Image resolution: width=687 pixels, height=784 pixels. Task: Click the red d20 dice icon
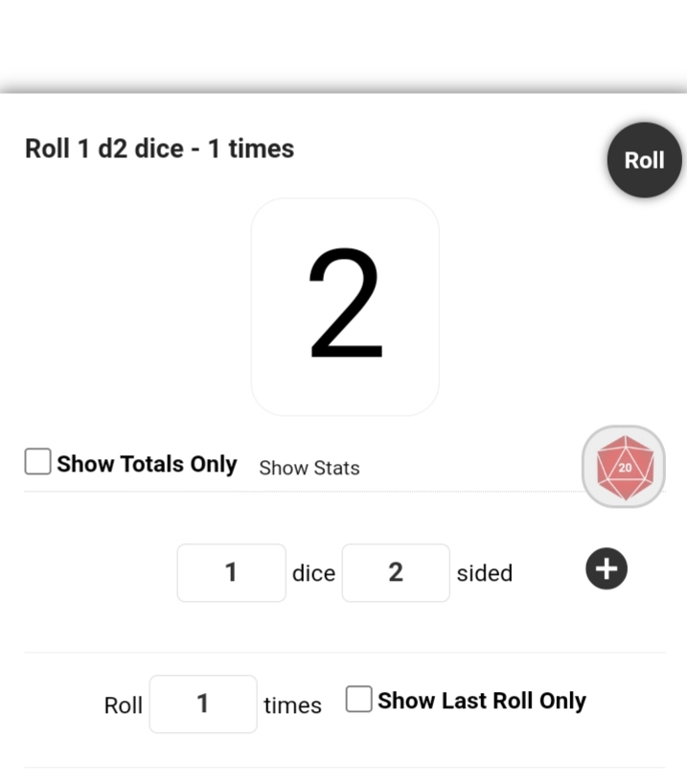point(624,467)
